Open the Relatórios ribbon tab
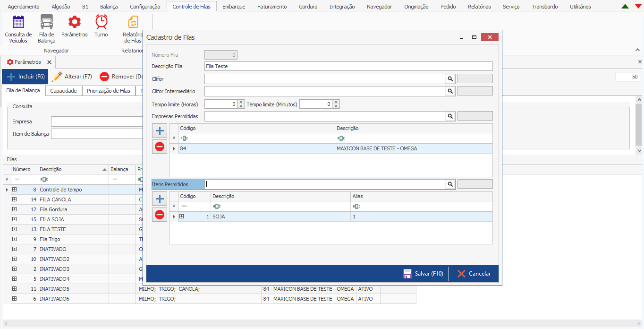This screenshot has width=644, height=329. (479, 7)
